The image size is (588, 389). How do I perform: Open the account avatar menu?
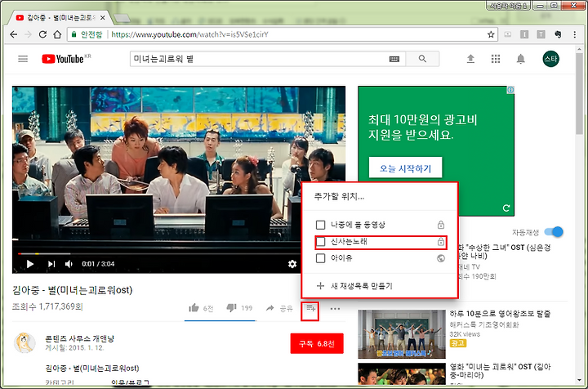[x=551, y=59]
